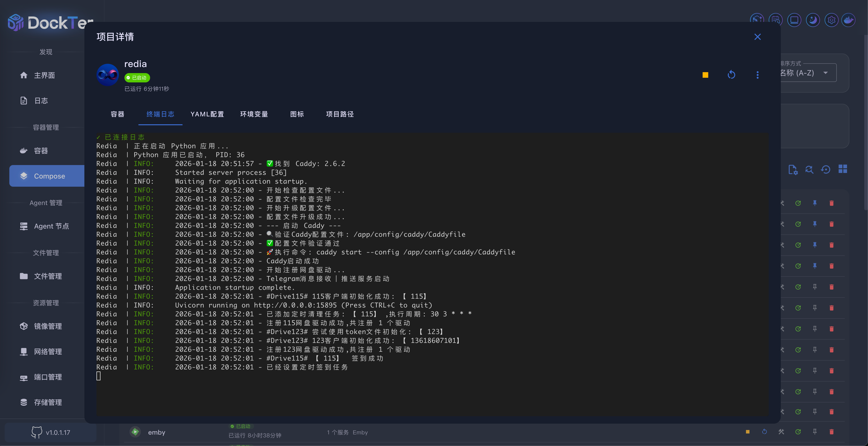Open the 环境变量 tab

point(254,114)
